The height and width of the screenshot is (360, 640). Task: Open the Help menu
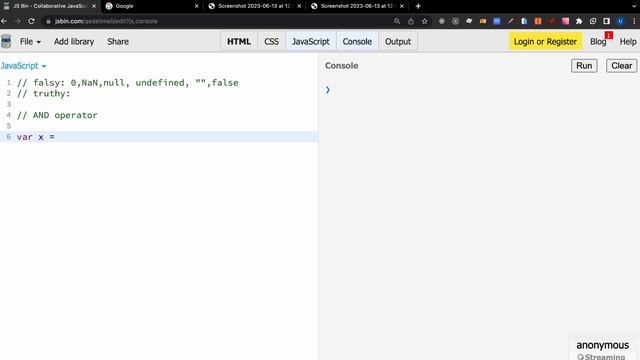[628, 42]
